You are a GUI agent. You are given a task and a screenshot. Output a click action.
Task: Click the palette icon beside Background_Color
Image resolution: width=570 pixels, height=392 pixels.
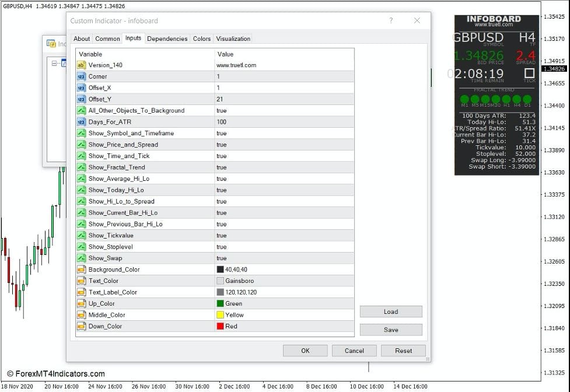pos(81,269)
